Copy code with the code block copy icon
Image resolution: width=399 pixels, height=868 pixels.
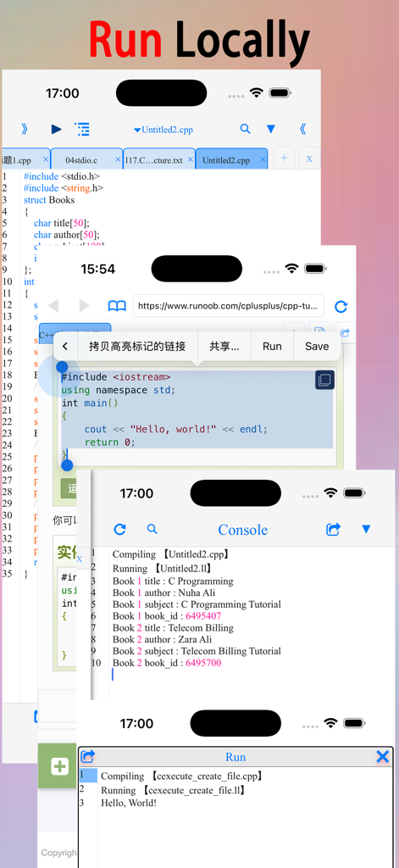(x=324, y=381)
